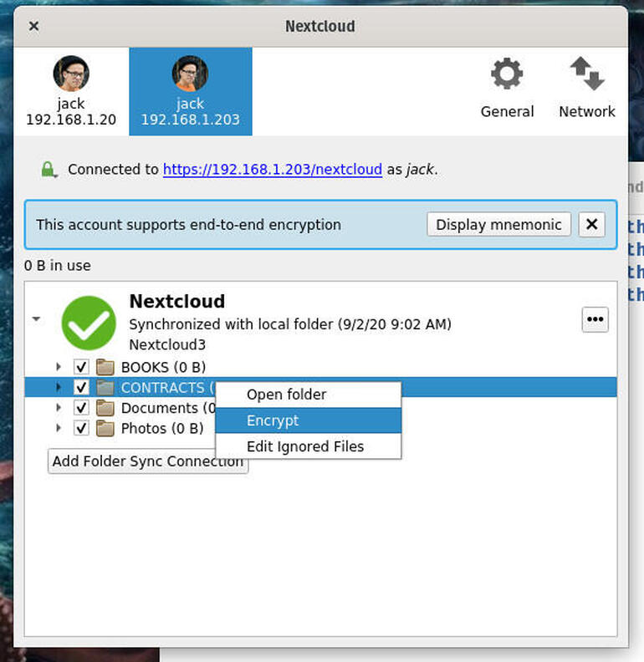Image resolution: width=644 pixels, height=662 pixels.
Task: Collapse the Nextcloud sync folder tree
Action: (x=36, y=318)
